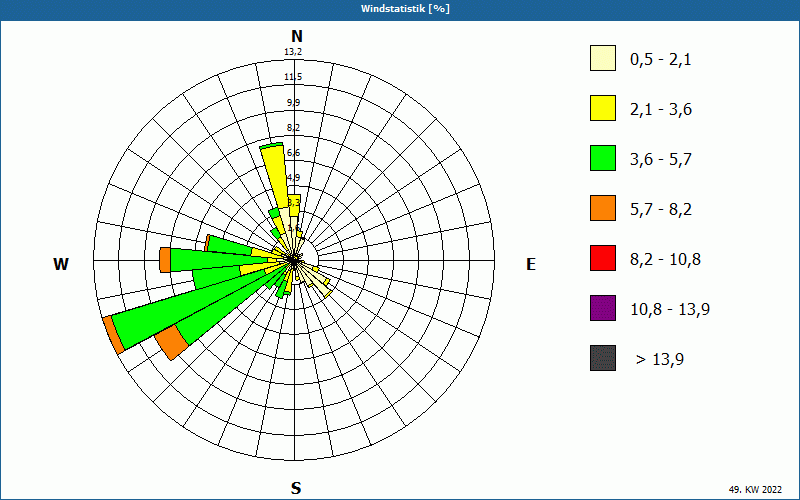Click the "49. KW 2022" week label
800x500 pixels.
755,489
